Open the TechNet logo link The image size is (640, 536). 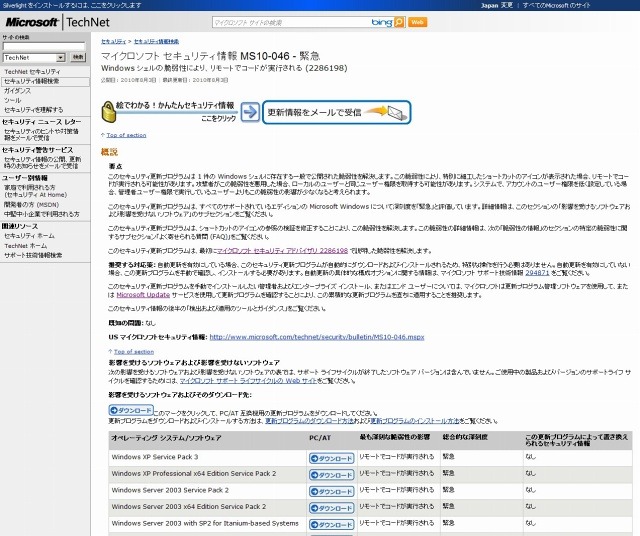[88, 22]
